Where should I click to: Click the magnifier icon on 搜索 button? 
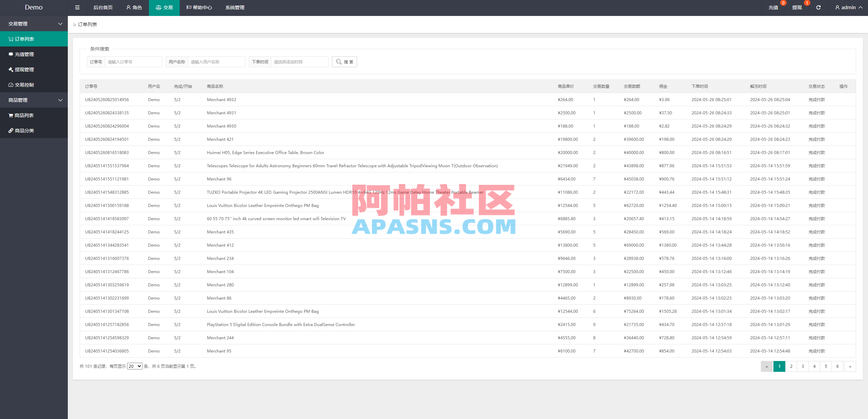pos(338,62)
